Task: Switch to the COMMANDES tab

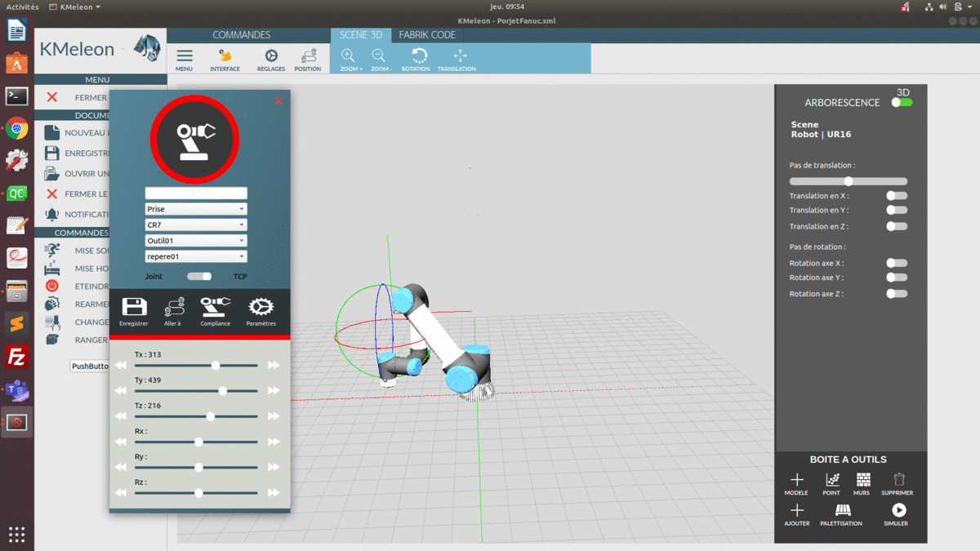Action: tap(242, 35)
